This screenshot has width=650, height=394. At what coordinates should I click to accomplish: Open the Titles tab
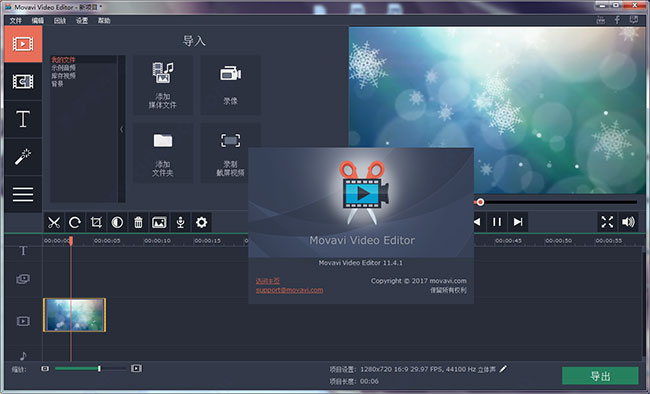[23, 119]
